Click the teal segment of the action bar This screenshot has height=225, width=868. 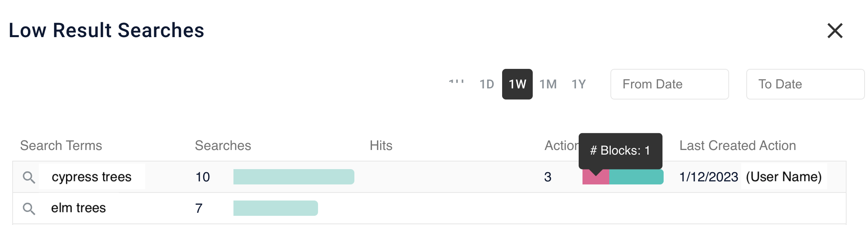click(x=636, y=177)
